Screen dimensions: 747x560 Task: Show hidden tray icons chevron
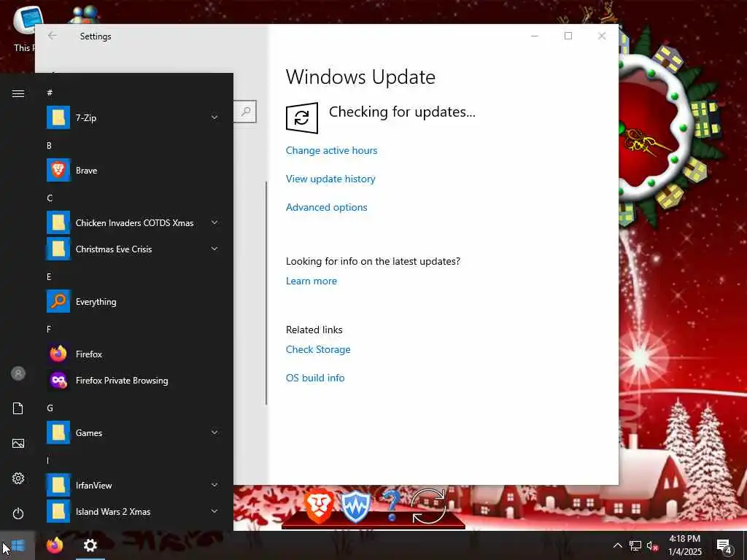617,545
